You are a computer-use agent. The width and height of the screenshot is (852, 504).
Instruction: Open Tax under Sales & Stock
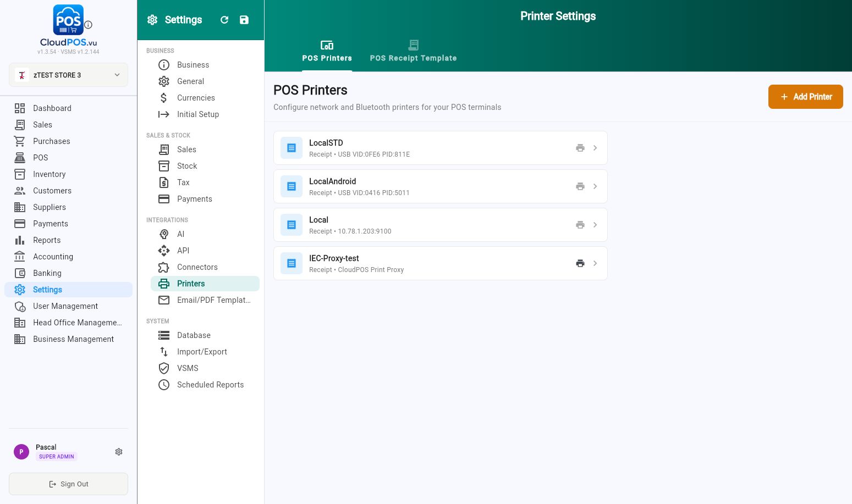click(x=205, y=182)
